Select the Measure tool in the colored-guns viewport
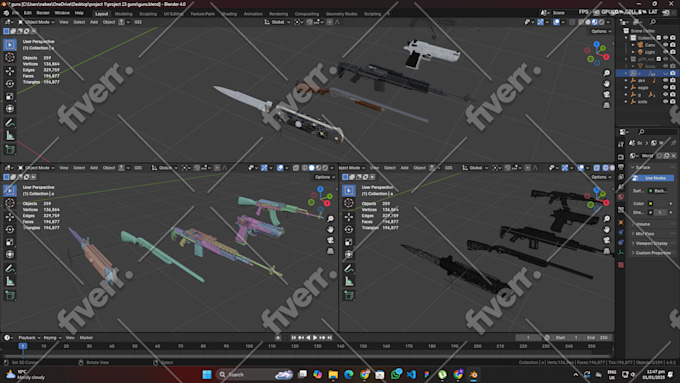The image size is (680, 383). click(x=10, y=282)
